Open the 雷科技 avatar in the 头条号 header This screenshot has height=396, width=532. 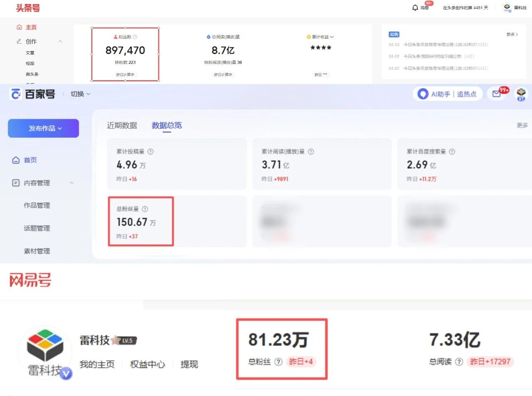[x=507, y=7]
